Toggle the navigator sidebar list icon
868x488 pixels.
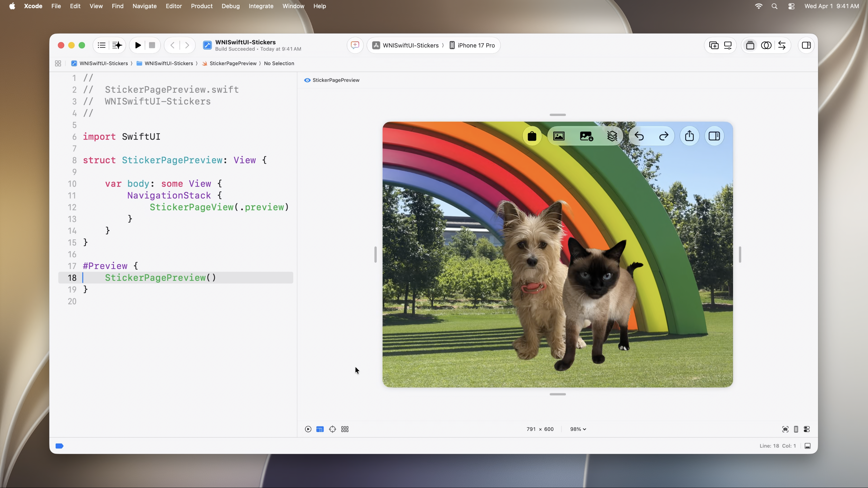[x=101, y=45]
